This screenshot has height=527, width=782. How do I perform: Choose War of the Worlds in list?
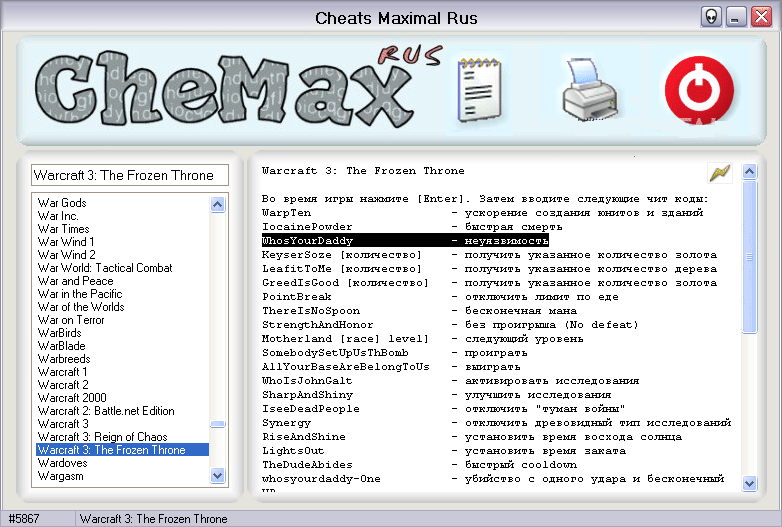click(81, 307)
